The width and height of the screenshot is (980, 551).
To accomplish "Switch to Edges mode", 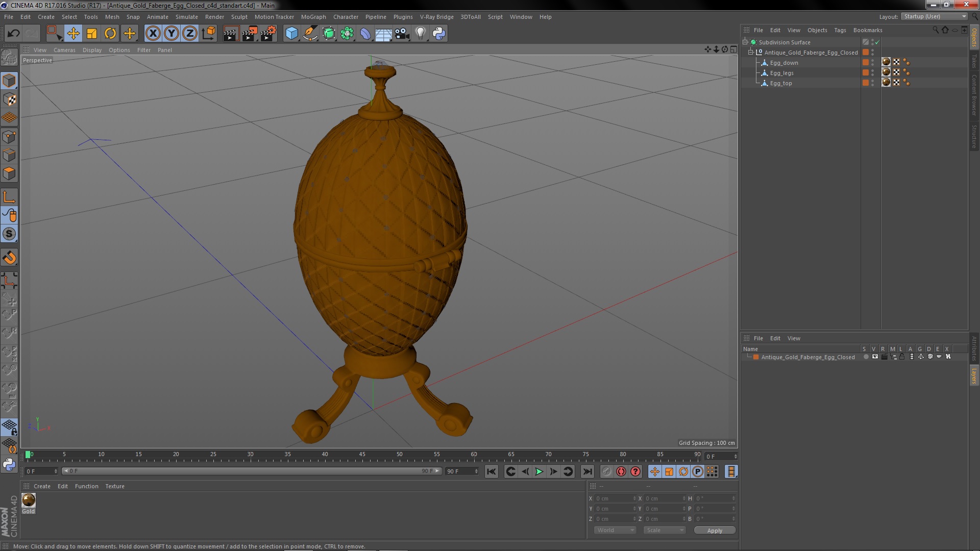I will pos(9,155).
